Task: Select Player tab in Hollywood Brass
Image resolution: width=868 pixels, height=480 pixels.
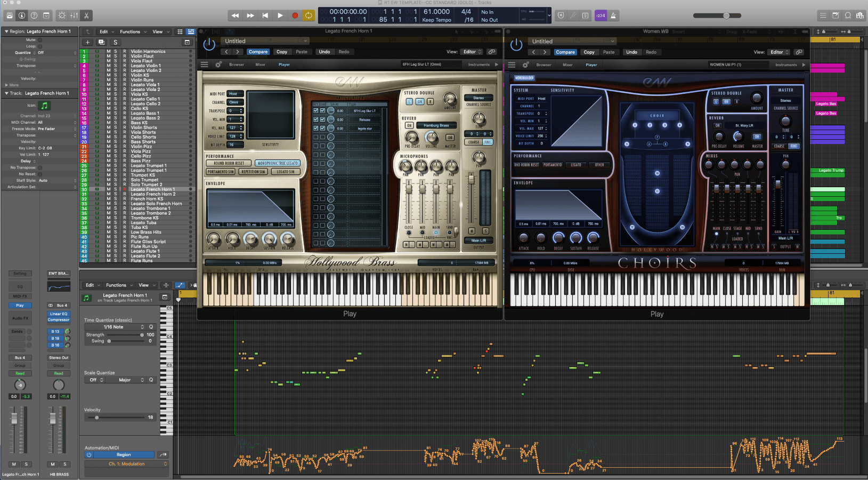Action: click(284, 65)
